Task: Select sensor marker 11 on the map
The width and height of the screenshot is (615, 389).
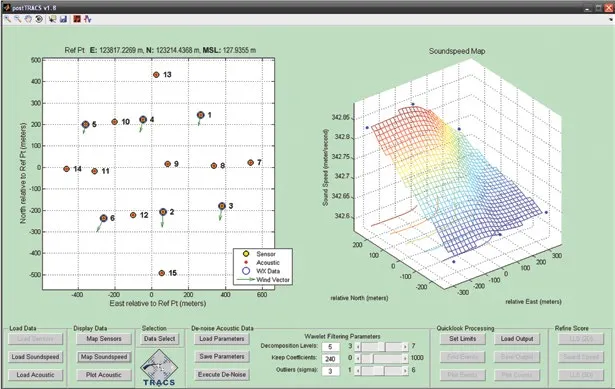Action: coord(95,171)
